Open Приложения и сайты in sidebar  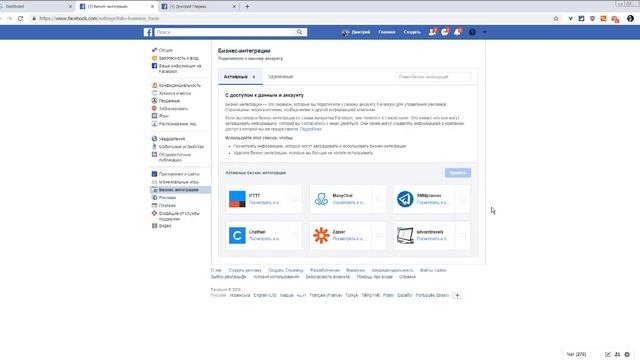[x=179, y=174]
